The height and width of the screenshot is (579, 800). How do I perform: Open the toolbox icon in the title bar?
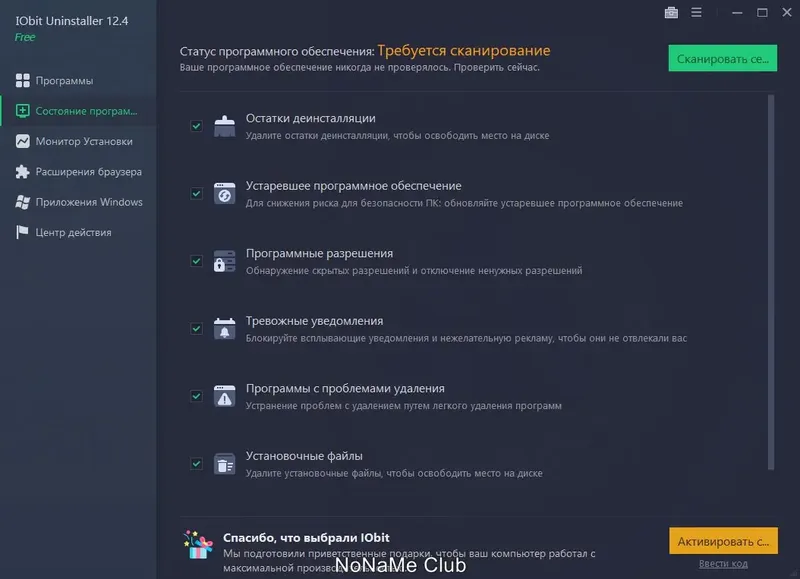[671, 13]
